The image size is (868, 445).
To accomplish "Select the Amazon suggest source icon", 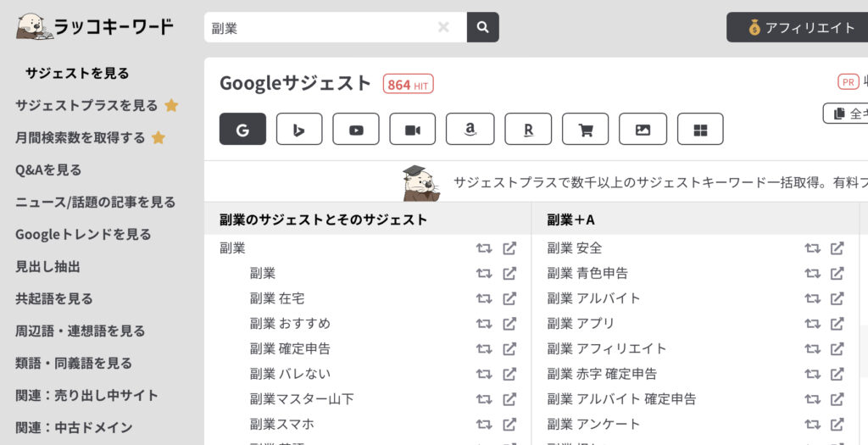I will click(470, 129).
